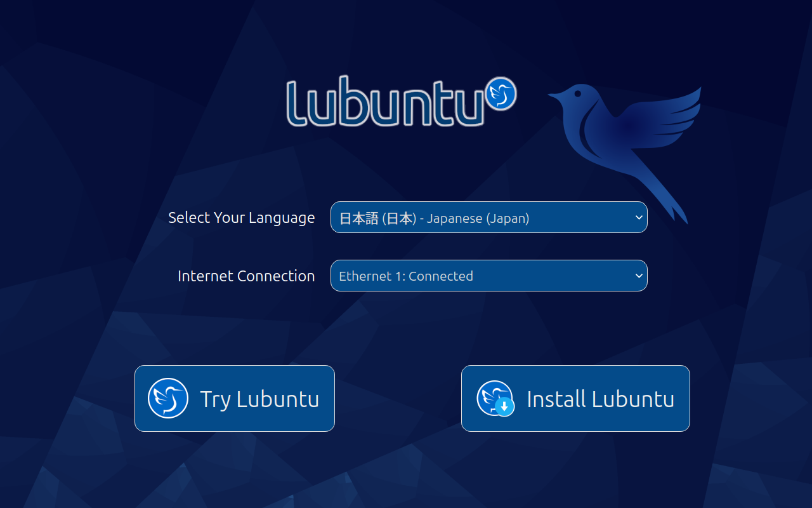
Task: Click the circular bird emblem beside Lubuntu wordmark
Action: coord(501,94)
